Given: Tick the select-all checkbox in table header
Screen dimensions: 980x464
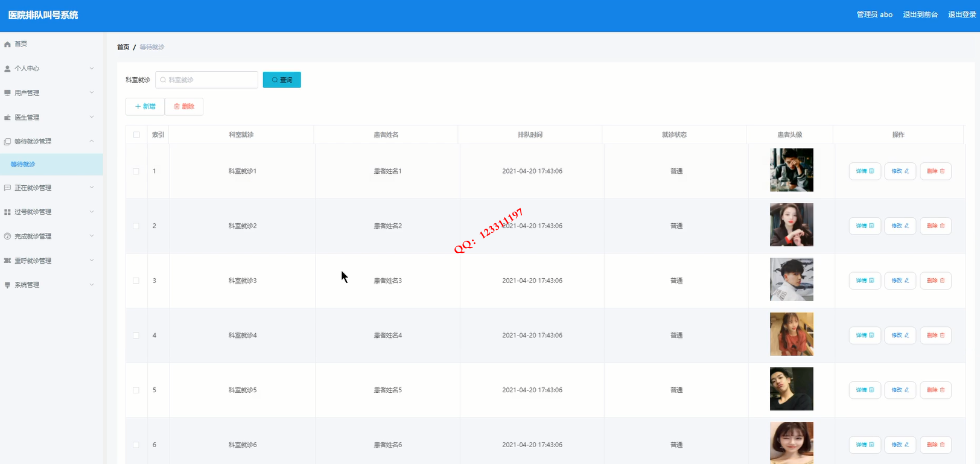Looking at the screenshot, I should pos(136,135).
